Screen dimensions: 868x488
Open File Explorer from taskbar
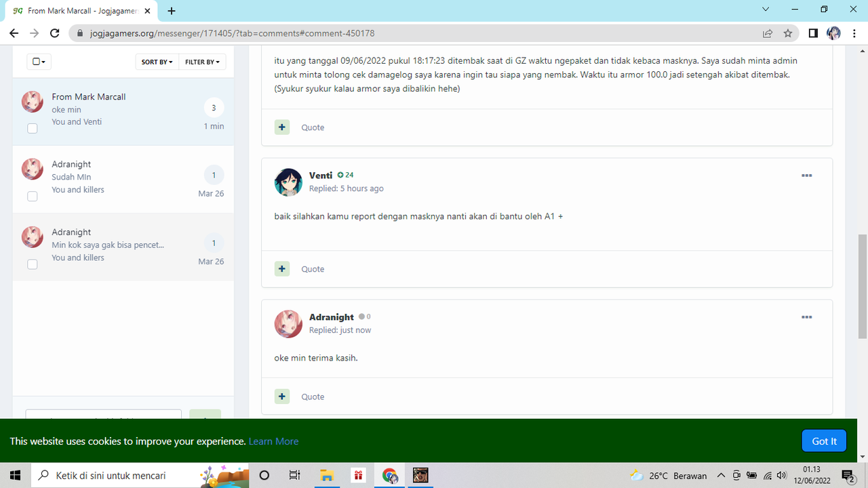coord(327,476)
